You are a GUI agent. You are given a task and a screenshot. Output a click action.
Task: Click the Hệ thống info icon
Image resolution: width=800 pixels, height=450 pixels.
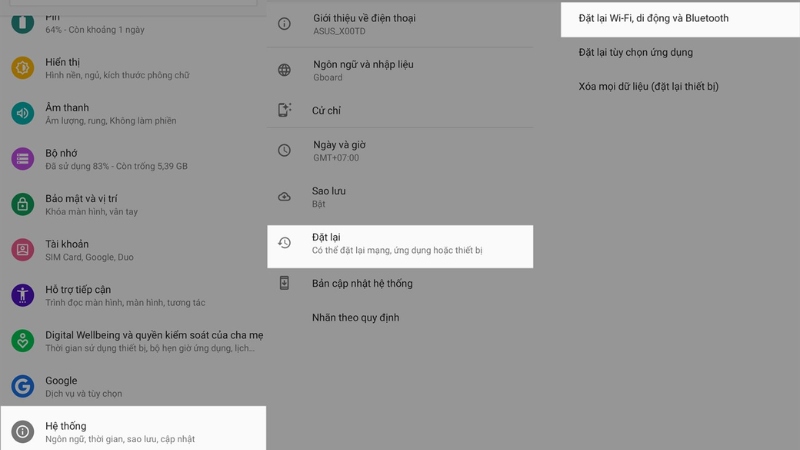pyautogui.click(x=22, y=431)
